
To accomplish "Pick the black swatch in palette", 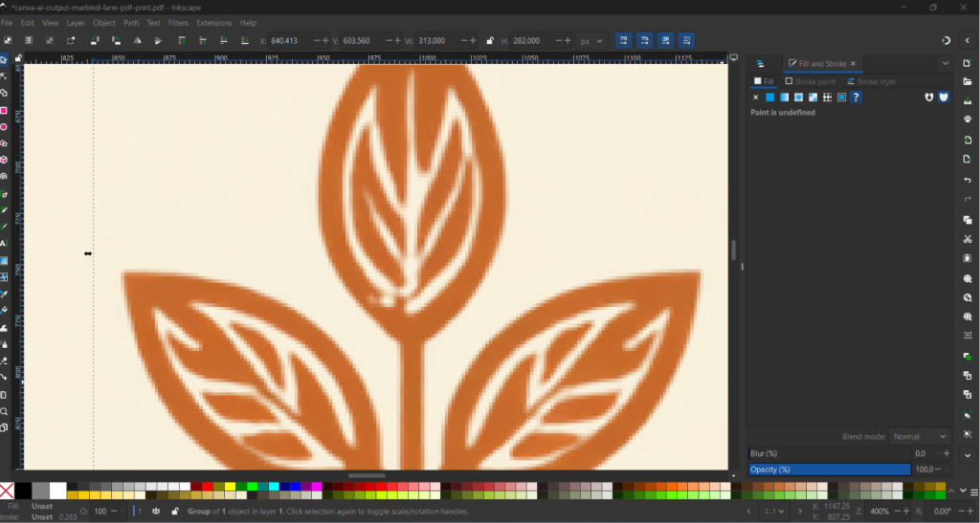I will 23,490.
